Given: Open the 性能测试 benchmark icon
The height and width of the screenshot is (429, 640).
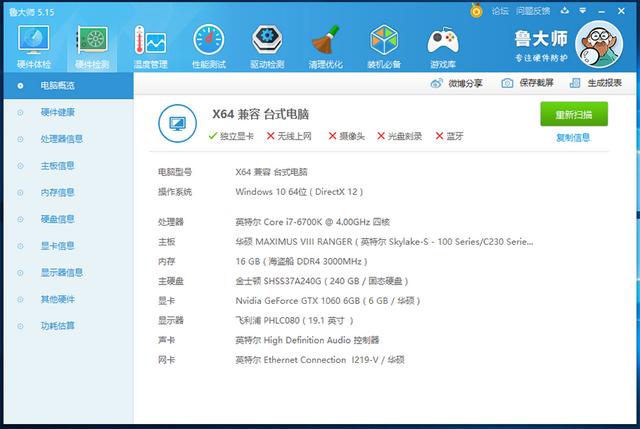Looking at the screenshot, I should (208, 44).
